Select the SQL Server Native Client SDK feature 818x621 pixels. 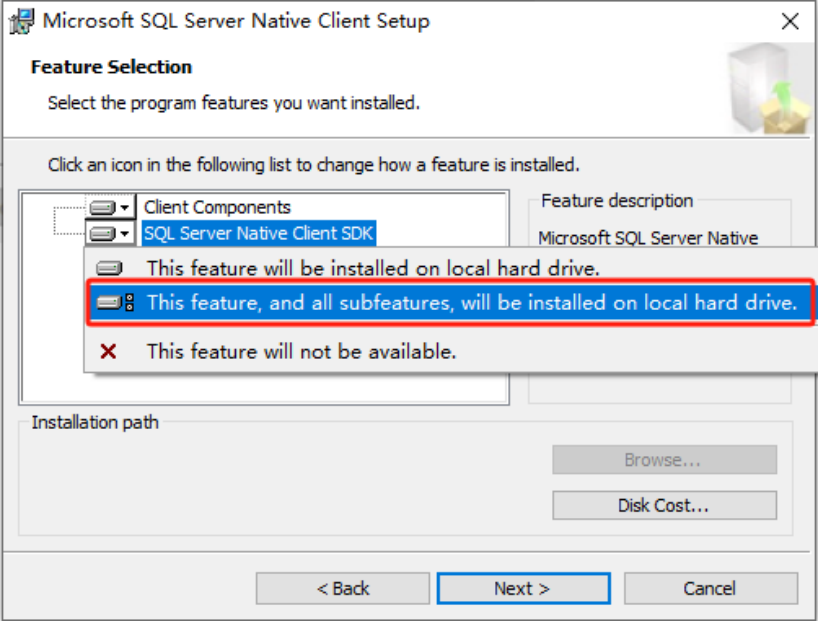pyautogui.click(x=259, y=233)
